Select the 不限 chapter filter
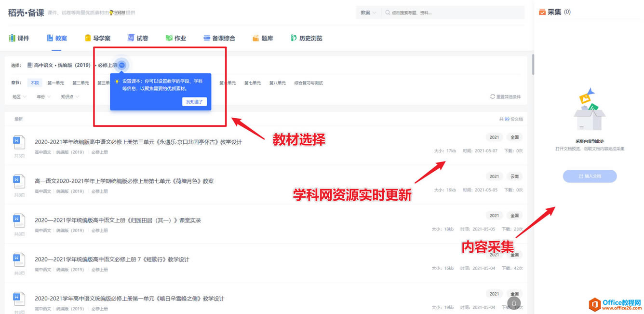 [x=35, y=83]
